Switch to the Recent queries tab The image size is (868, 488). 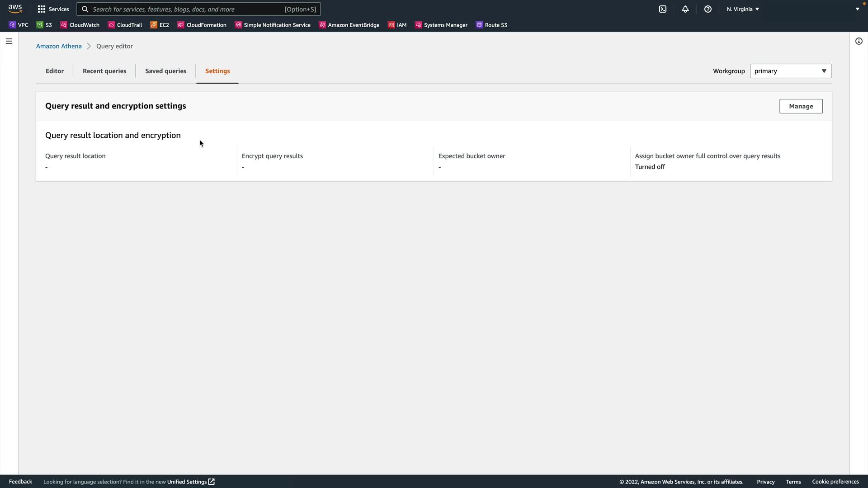(x=104, y=71)
